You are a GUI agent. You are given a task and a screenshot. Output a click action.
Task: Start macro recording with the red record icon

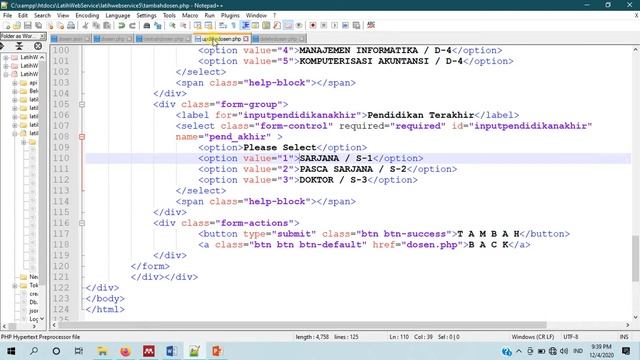(313, 25)
